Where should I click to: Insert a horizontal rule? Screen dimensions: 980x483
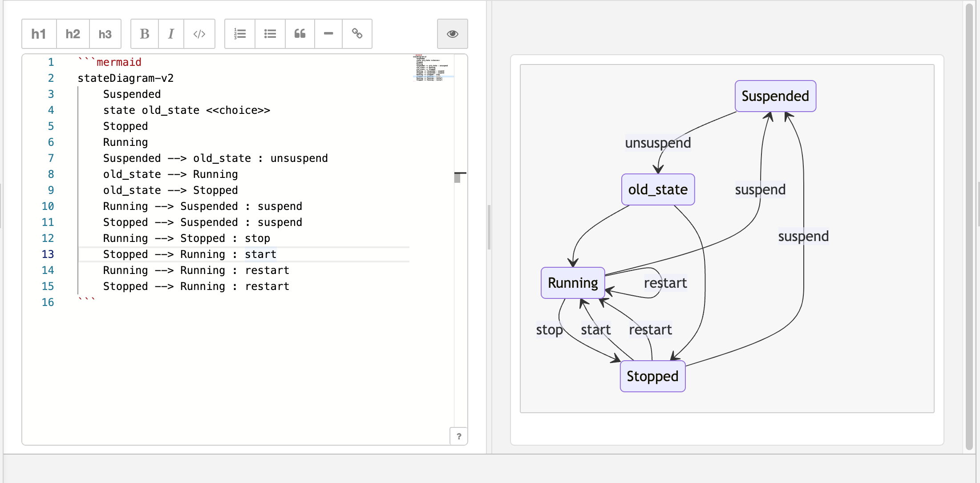coord(328,34)
